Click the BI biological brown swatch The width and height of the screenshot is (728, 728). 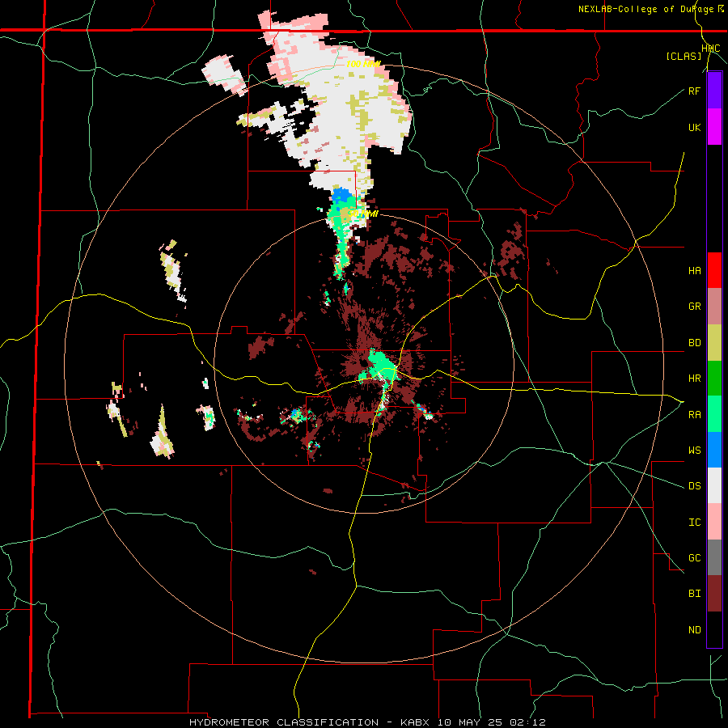(x=714, y=594)
